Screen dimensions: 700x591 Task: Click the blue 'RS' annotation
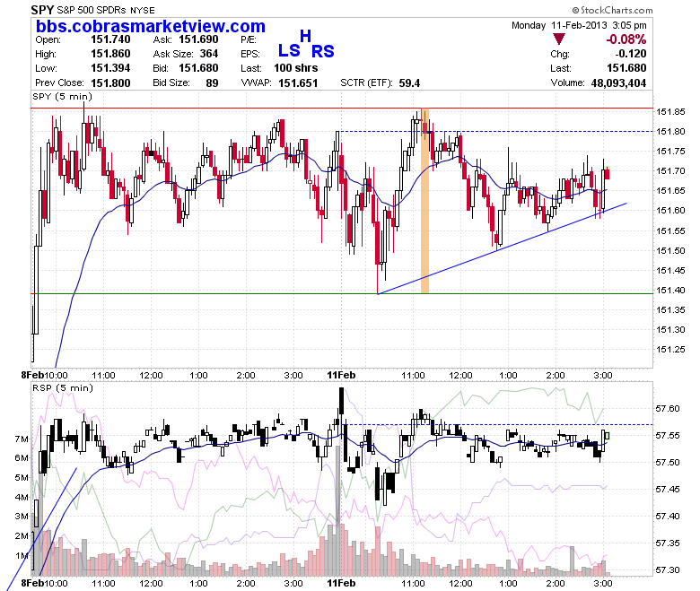[x=322, y=51]
